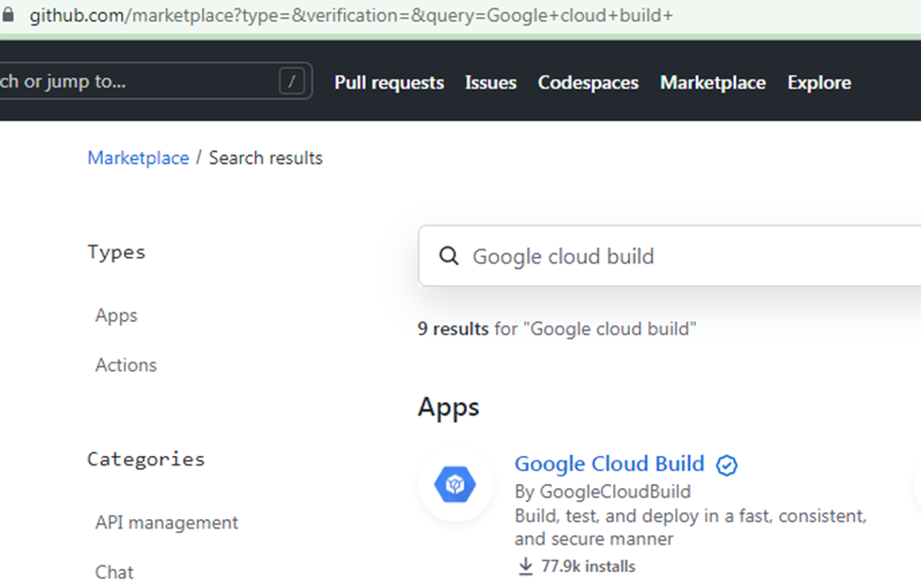Select the Apps filter under Types
Viewport: 921px width, 588px height.
(x=115, y=315)
